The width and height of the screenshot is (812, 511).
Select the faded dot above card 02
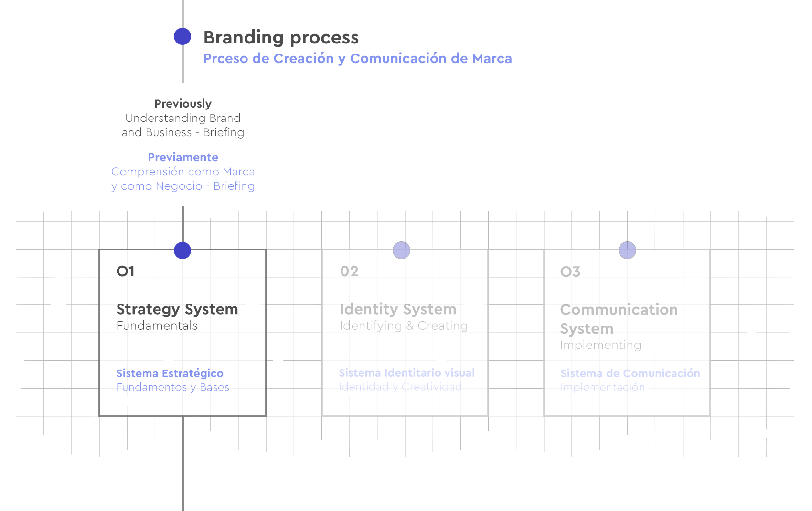401,250
